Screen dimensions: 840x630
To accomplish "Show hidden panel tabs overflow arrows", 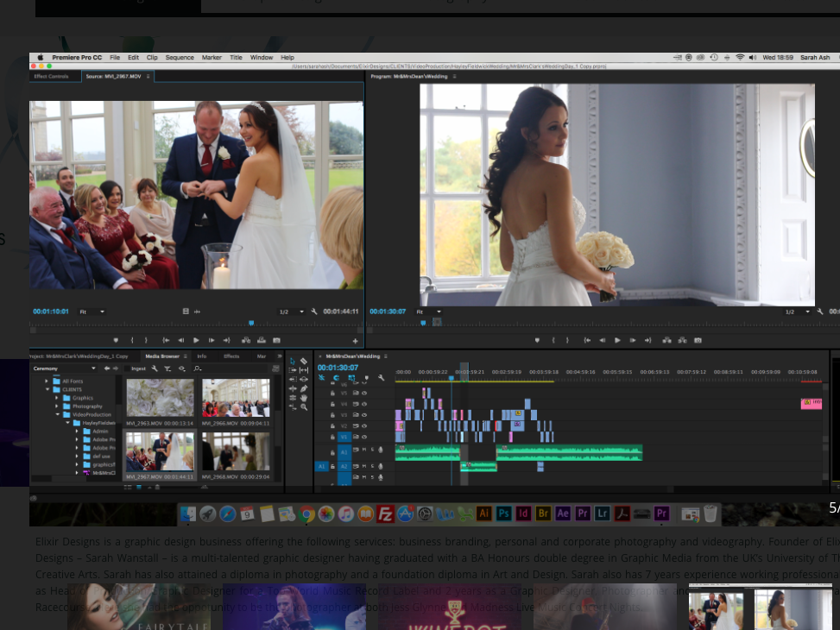I will [x=279, y=356].
